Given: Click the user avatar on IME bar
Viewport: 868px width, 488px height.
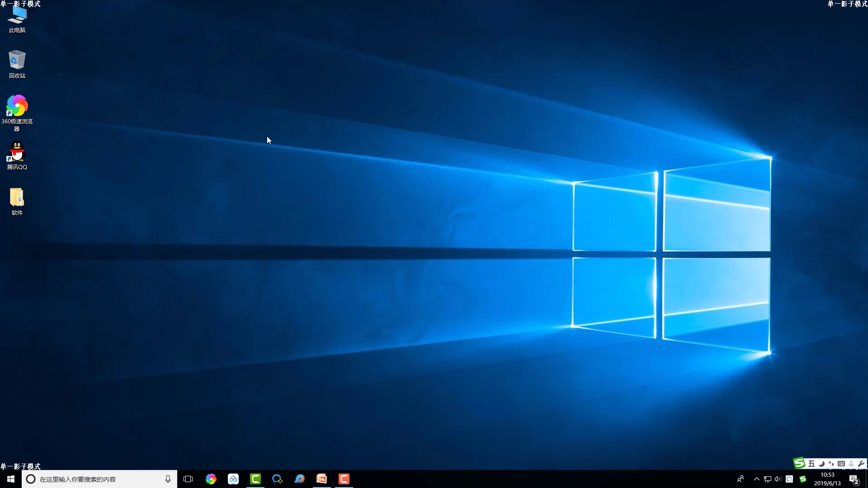Looking at the screenshot, I should (x=851, y=464).
